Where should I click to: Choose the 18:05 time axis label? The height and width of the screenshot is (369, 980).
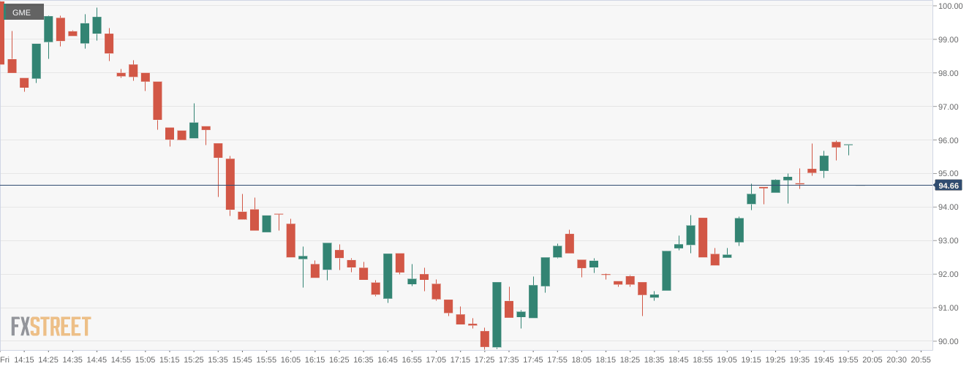[x=581, y=360]
